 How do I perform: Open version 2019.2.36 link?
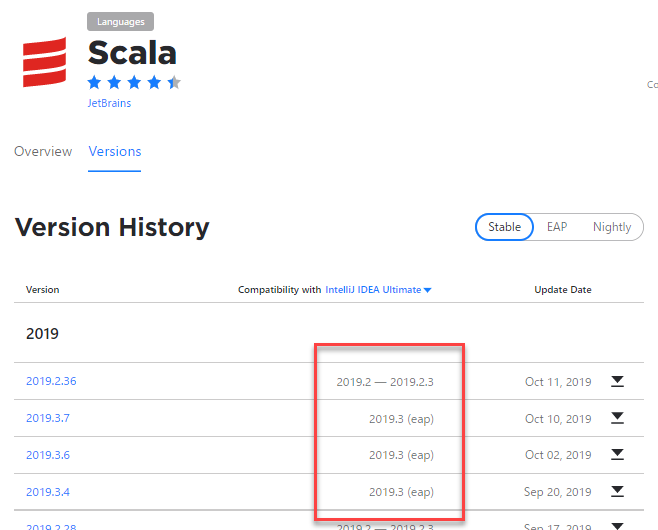coord(51,381)
